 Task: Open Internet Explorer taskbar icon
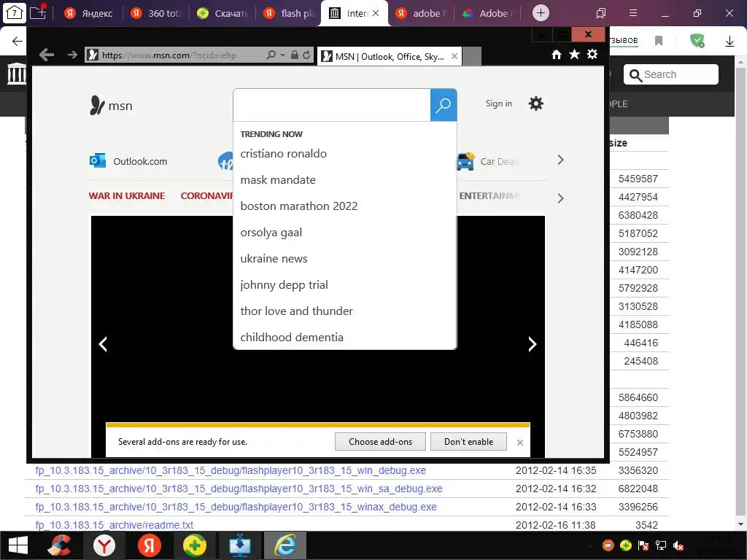[285, 545]
